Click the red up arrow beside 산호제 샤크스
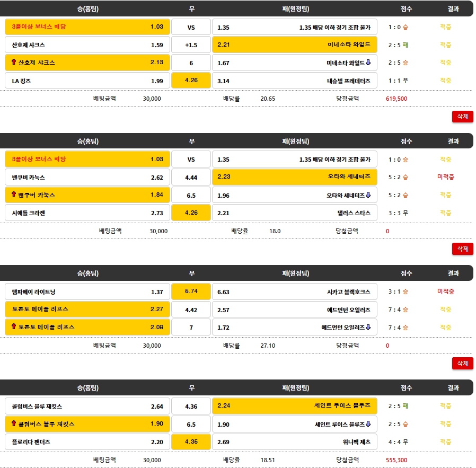476x468 pixels. coord(14,62)
